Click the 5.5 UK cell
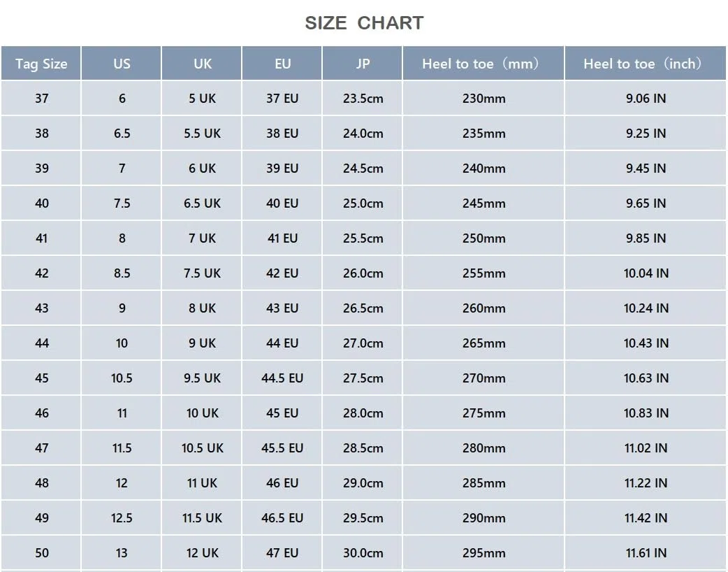Screen dimensions: 728x572 (202, 134)
